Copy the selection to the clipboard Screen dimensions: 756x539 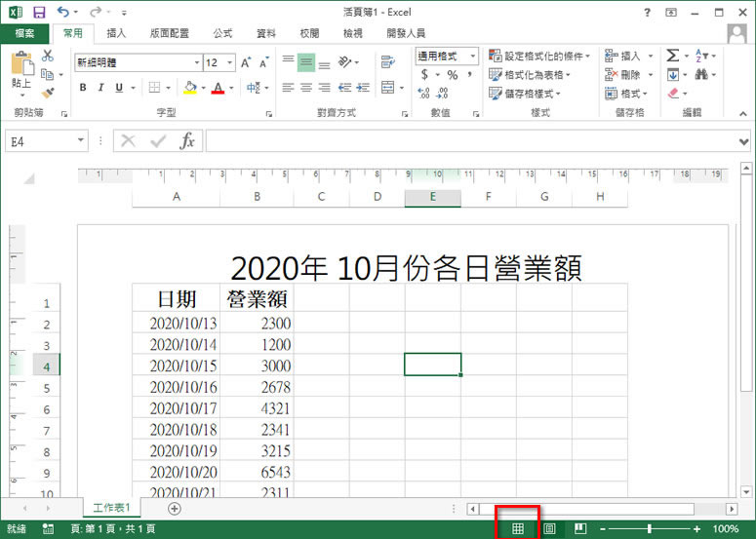(x=47, y=74)
